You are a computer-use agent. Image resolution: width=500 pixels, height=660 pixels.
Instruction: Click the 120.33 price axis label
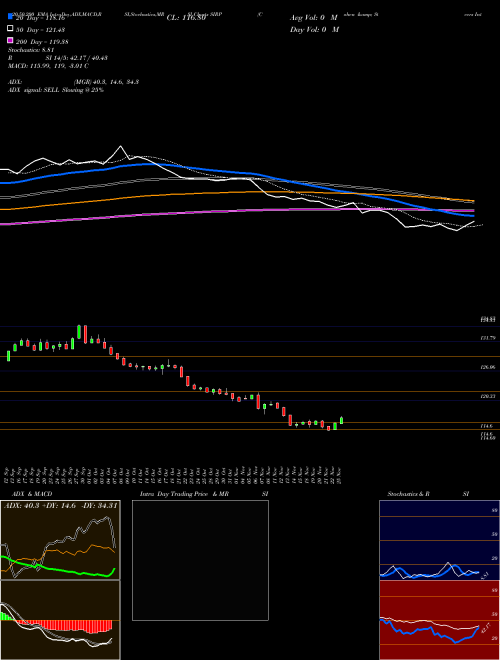(x=488, y=396)
